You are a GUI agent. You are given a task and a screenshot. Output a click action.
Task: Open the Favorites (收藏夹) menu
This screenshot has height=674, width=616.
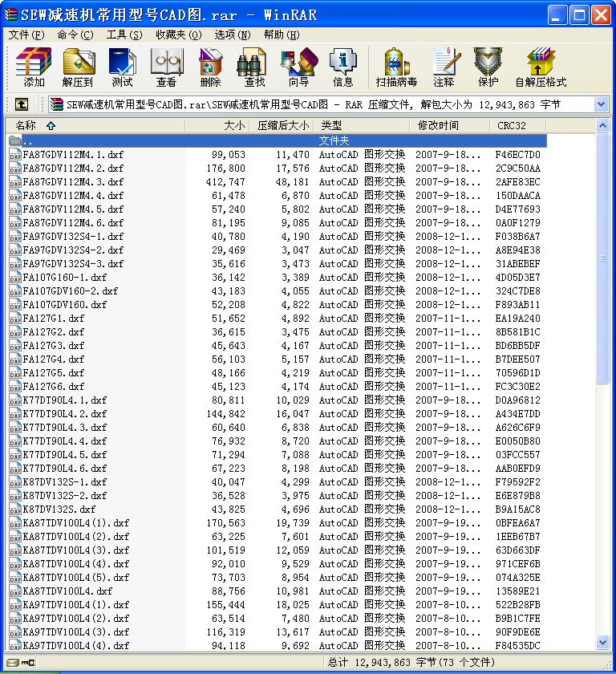click(179, 35)
